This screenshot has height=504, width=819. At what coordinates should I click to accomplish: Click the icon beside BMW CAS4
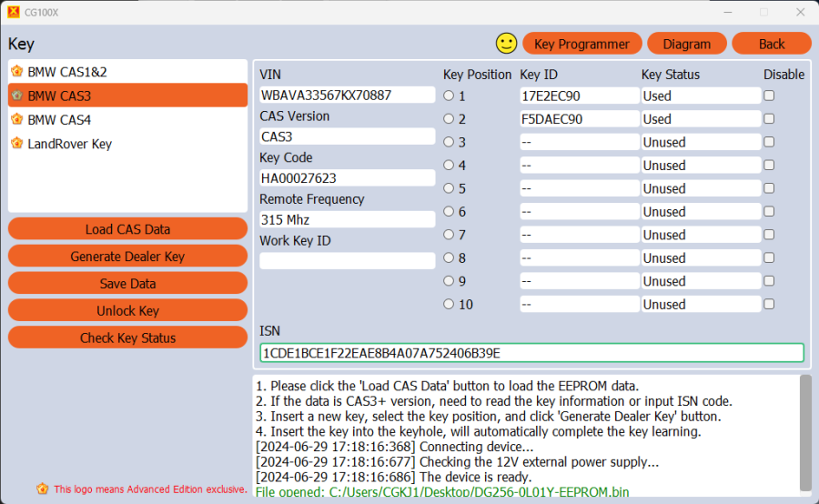tap(16, 119)
